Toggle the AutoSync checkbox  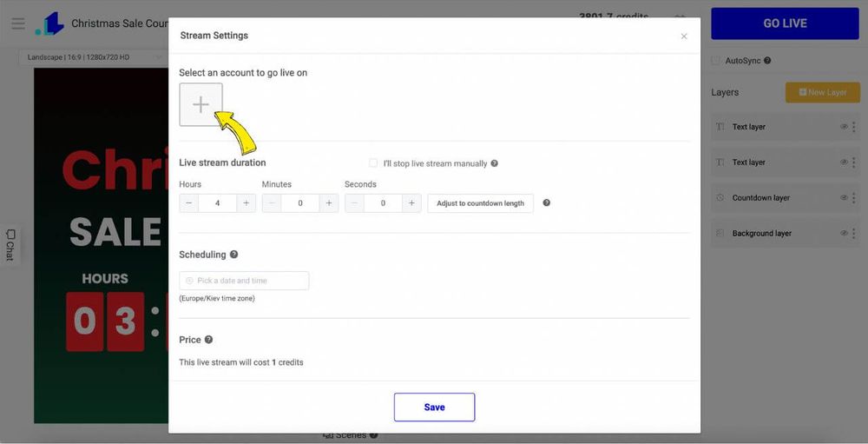click(715, 61)
